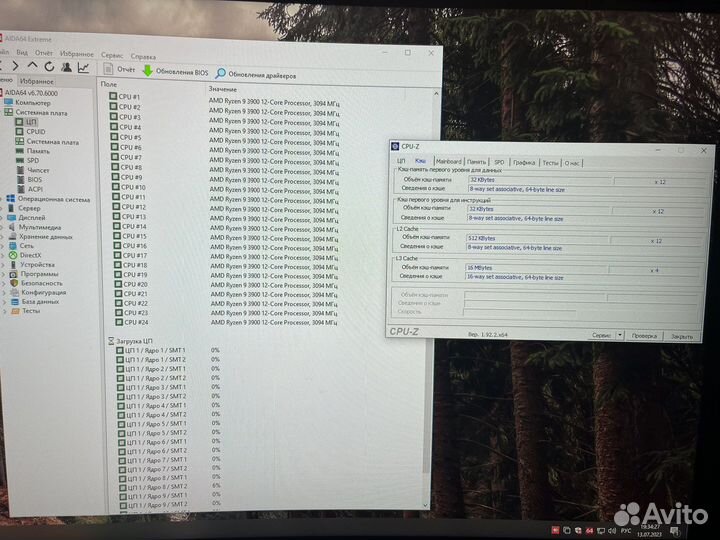Select База данных in the AIDA64 tree

click(40, 302)
